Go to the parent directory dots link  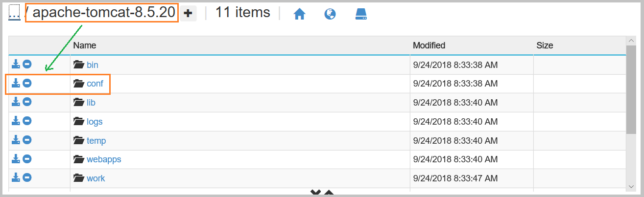click(13, 14)
